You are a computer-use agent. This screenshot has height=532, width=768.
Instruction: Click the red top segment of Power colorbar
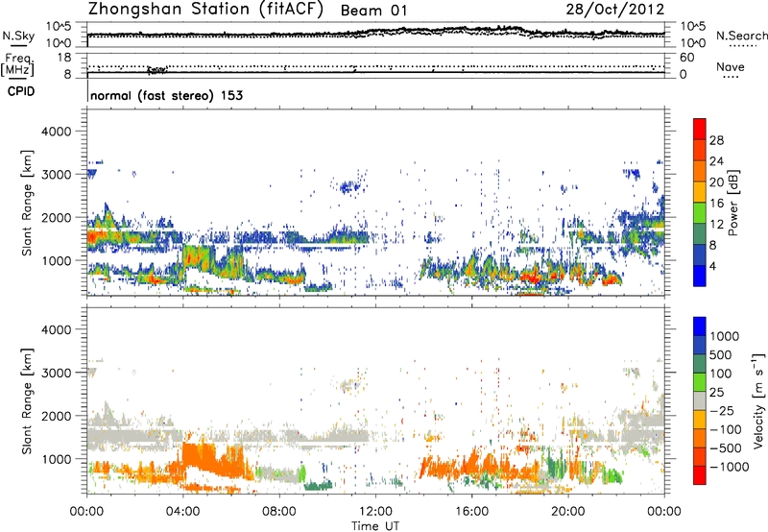[x=700, y=129]
